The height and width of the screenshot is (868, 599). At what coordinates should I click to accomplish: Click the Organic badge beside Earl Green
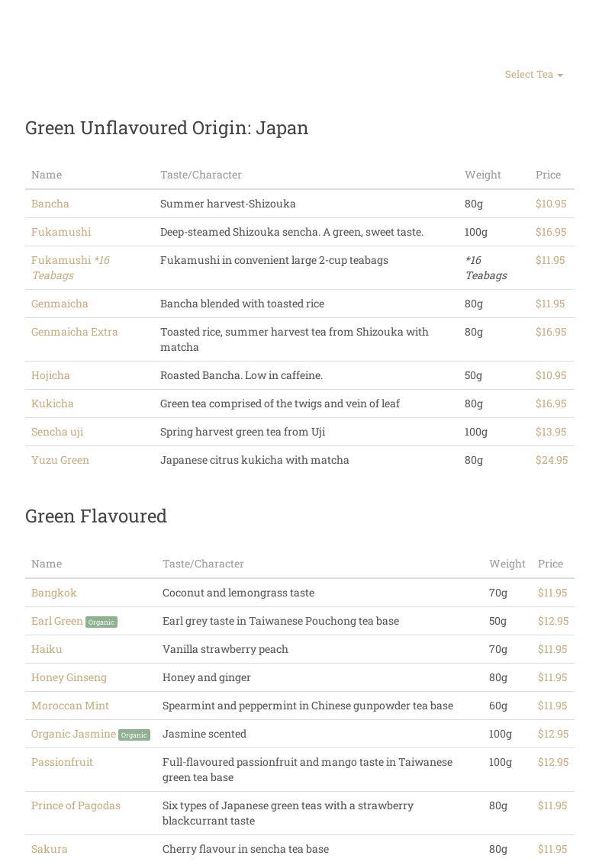[x=101, y=622]
